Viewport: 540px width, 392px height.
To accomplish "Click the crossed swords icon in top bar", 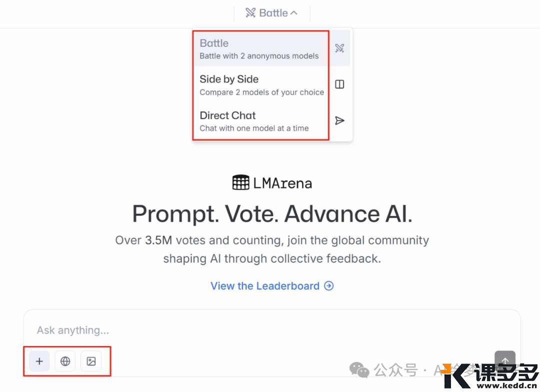I will (x=250, y=13).
